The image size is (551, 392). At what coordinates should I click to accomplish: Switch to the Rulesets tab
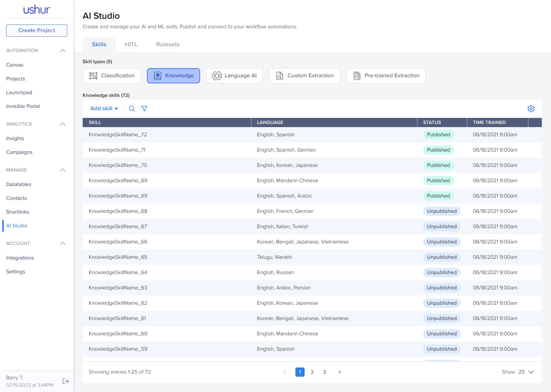pos(168,44)
